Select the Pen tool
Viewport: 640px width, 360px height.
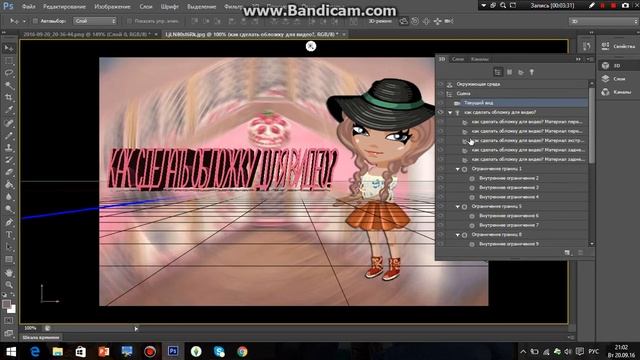pos(9,222)
